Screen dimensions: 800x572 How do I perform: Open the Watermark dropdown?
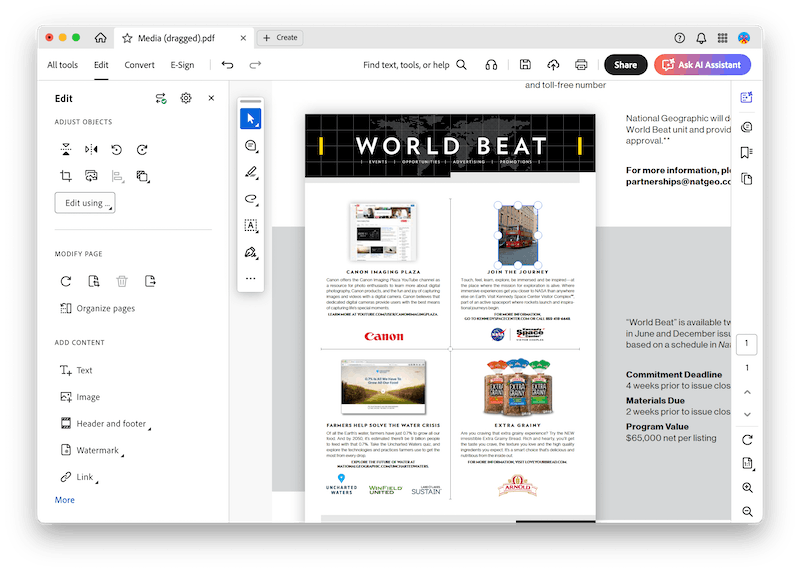[92, 450]
